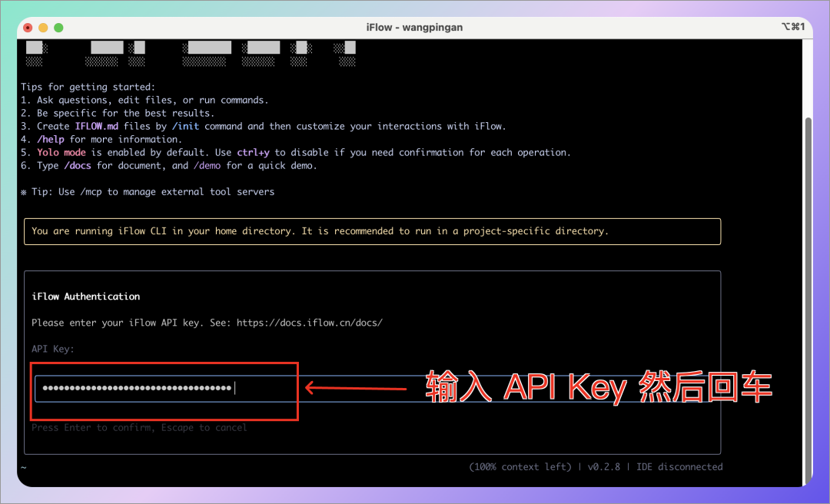The image size is (830, 504).
Task: Click the 'Yolo mode' highlighted text
Action: click(x=61, y=152)
